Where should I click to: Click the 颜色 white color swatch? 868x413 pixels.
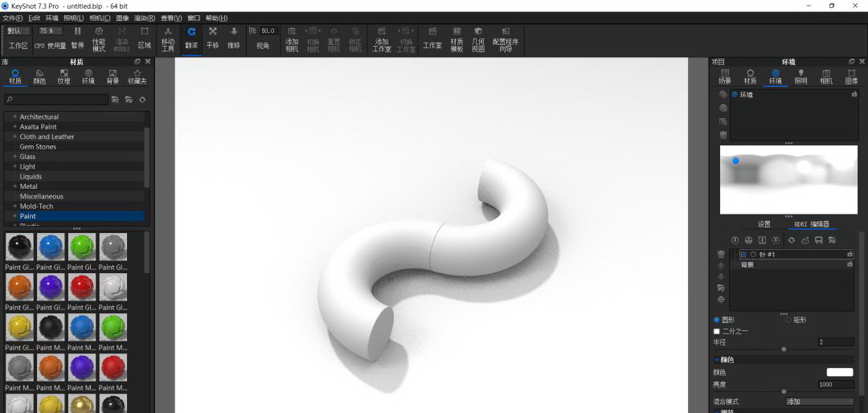click(x=841, y=373)
